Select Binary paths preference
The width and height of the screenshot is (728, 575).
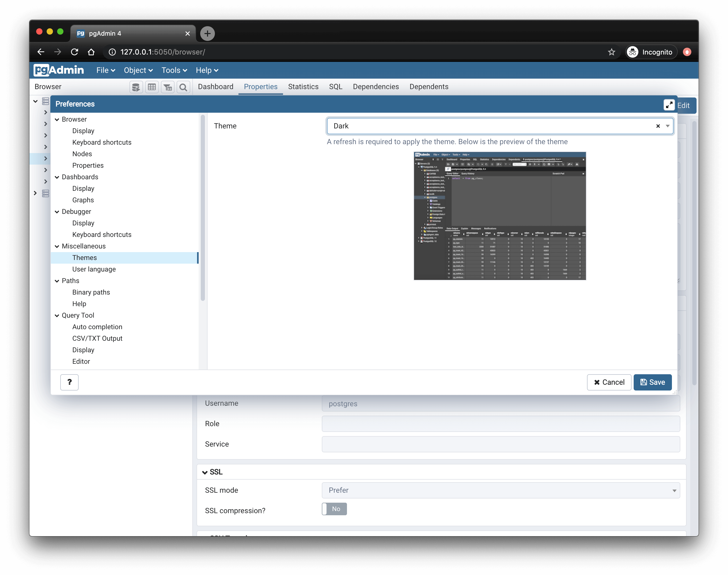click(x=91, y=292)
